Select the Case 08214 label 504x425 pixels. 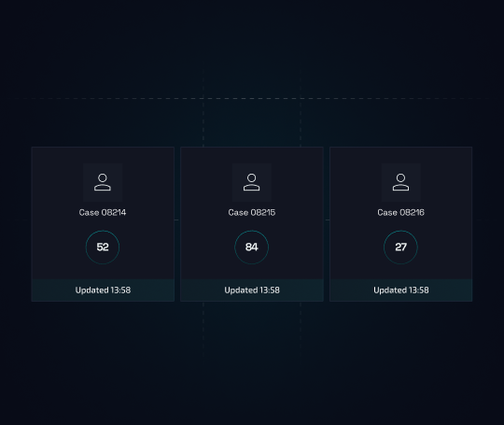[x=103, y=212]
